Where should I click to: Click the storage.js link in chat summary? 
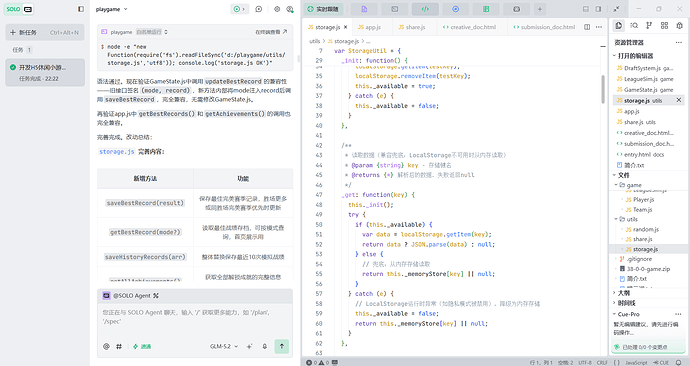(117, 152)
